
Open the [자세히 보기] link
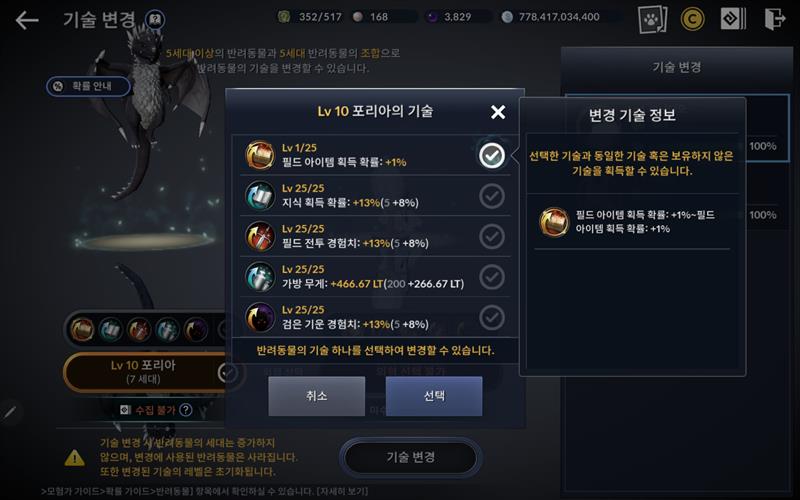click(342, 491)
